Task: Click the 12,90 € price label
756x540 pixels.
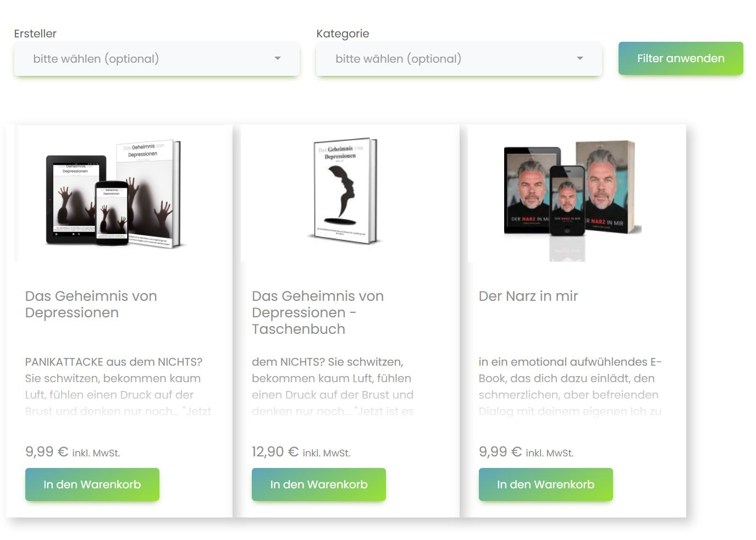Action: pyautogui.click(x=301, y=451)
